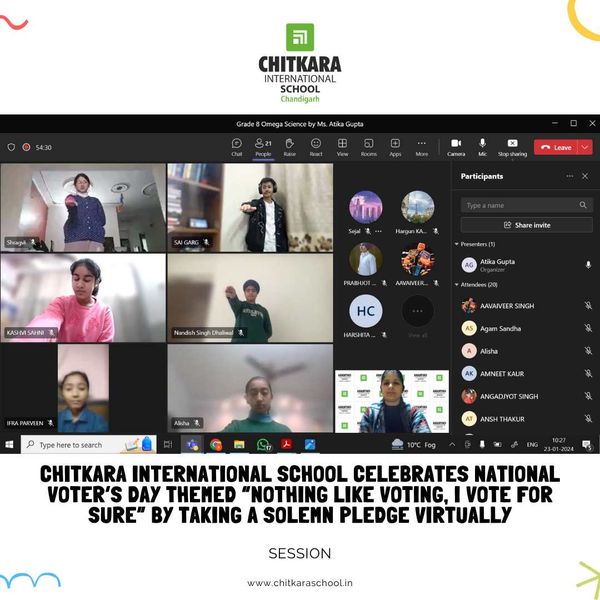
Task: Click the Type a name search field
Action: tap(527, 205)
